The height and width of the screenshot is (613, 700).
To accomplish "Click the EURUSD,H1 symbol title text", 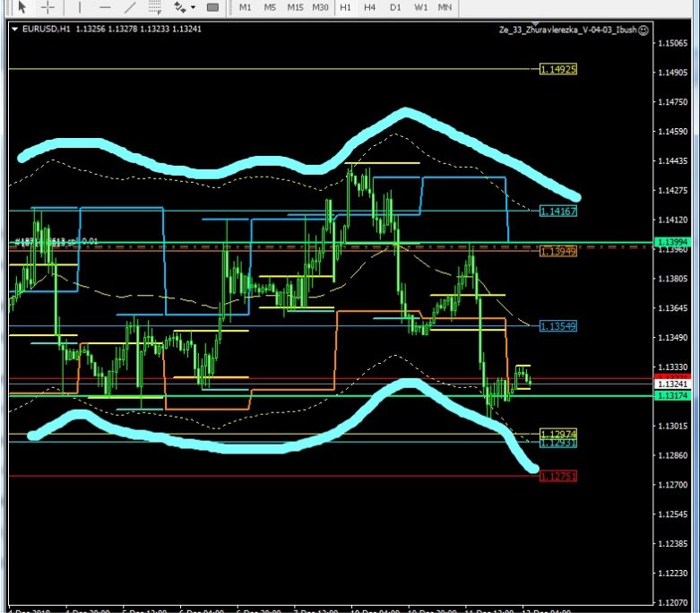I will tap(46, 29).
